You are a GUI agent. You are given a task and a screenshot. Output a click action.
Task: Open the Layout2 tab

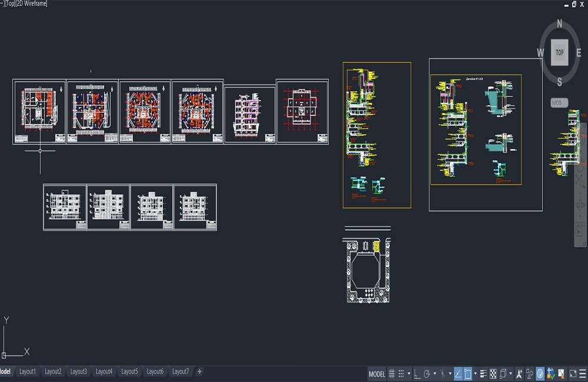[53, 371]
